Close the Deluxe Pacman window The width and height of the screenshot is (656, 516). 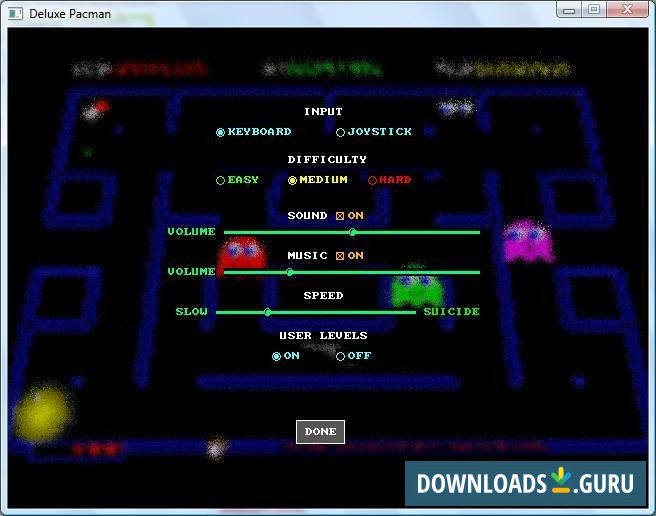coord(628,10)
